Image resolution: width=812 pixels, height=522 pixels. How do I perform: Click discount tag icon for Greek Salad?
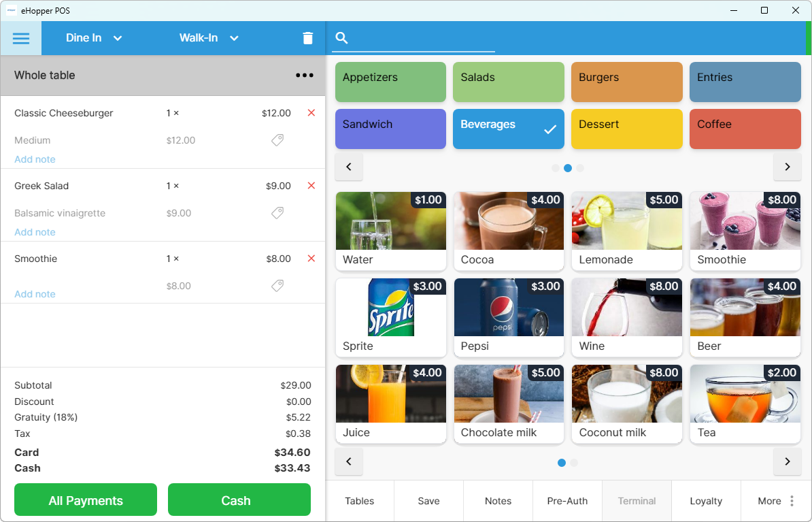(x=277, y=213)
